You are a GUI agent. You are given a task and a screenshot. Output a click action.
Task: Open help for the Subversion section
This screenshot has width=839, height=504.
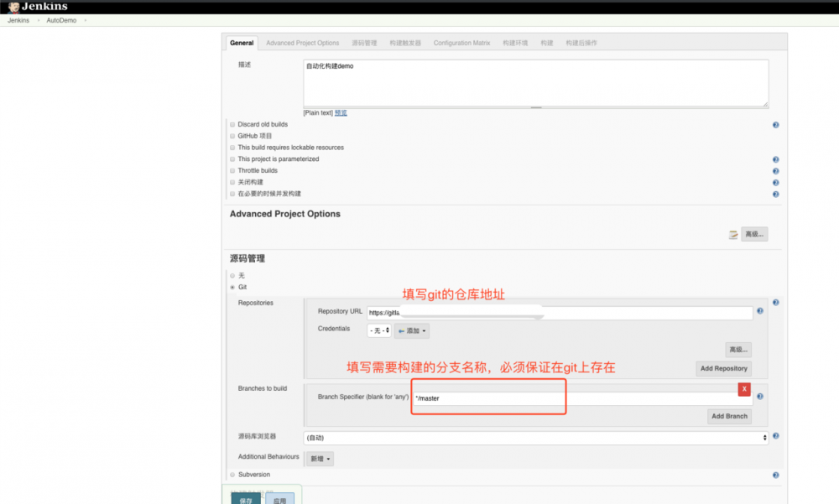pyautogui.click(x=775, y=475)
